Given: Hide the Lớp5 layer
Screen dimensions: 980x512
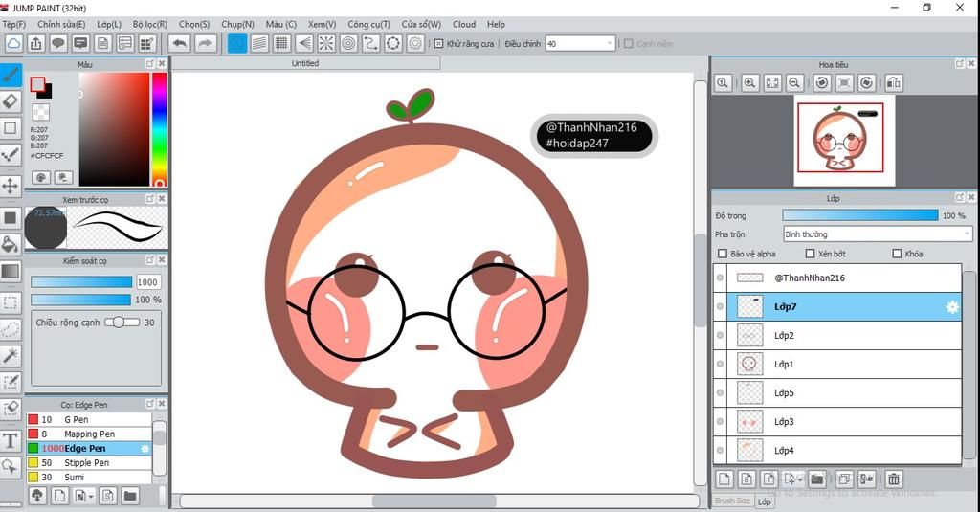Looking at the screenshot, I should coord(720,392).
